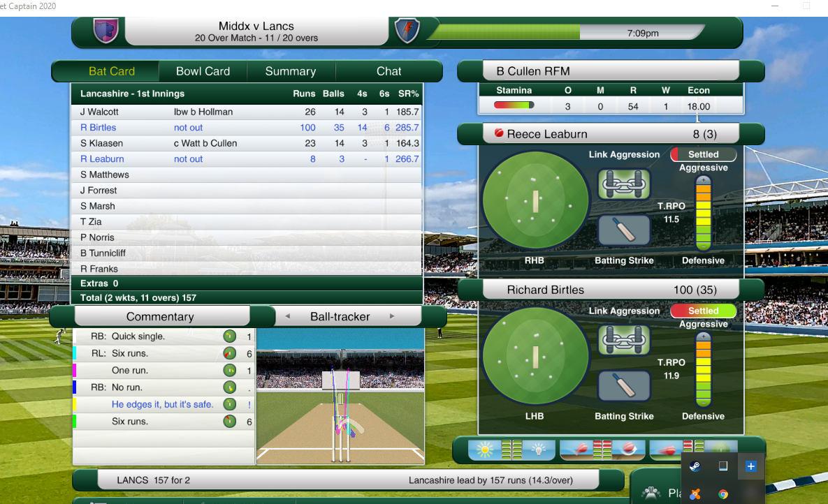The width and height of the screenshot is (828, 504).
Task: Click the green outfield condition icon
Action: pos(720,447)
